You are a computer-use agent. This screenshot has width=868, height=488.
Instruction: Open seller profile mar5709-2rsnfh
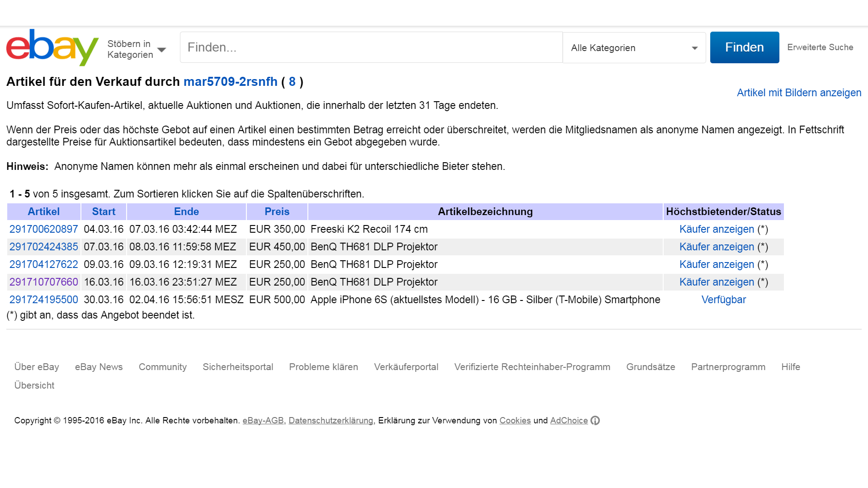(231, 82)
